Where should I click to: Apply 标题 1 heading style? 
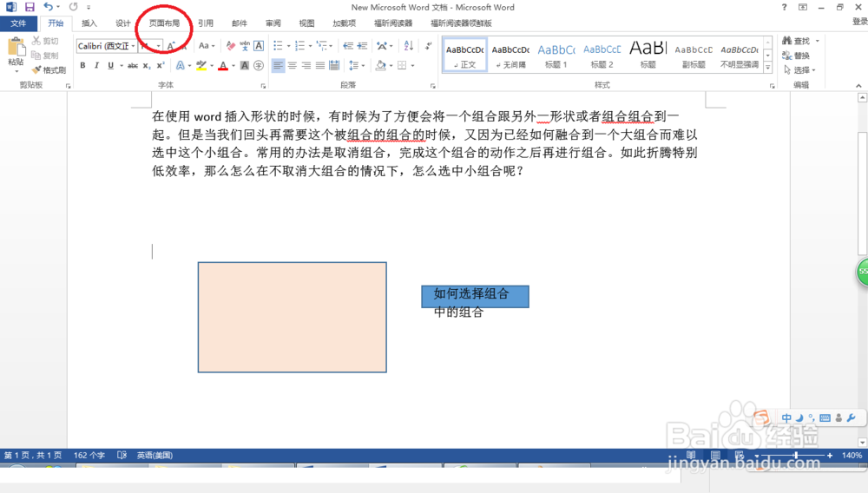click(x=556, y=55)
